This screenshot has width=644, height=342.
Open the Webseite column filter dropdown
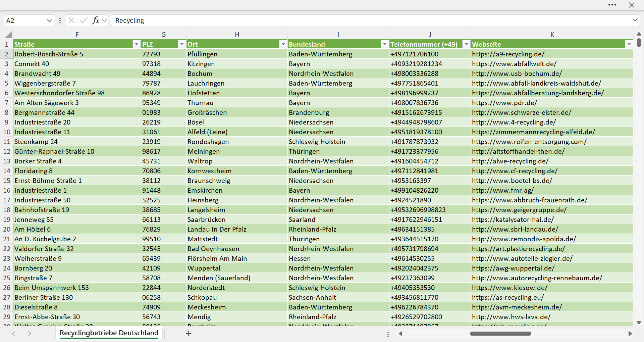coord(629,44)
